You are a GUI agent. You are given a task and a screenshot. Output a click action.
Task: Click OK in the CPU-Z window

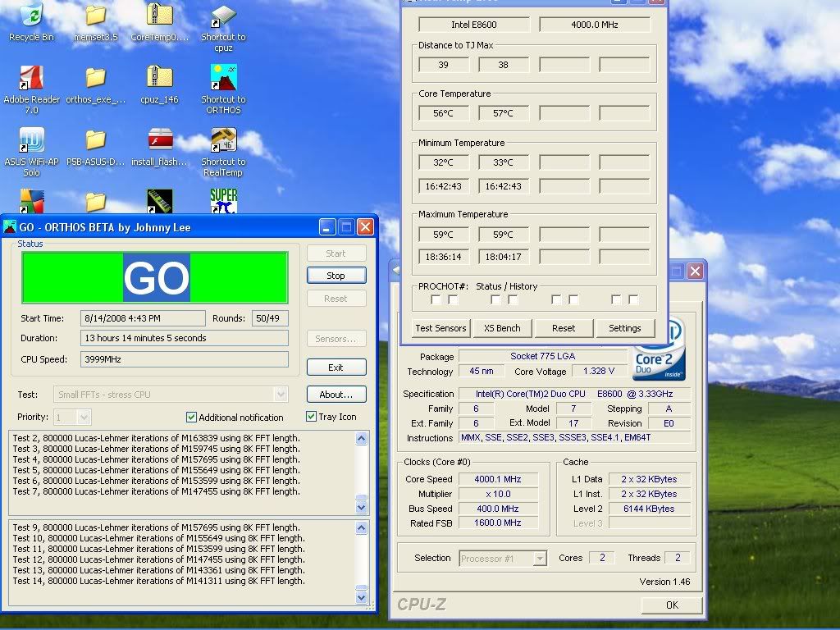pos(672,605)
